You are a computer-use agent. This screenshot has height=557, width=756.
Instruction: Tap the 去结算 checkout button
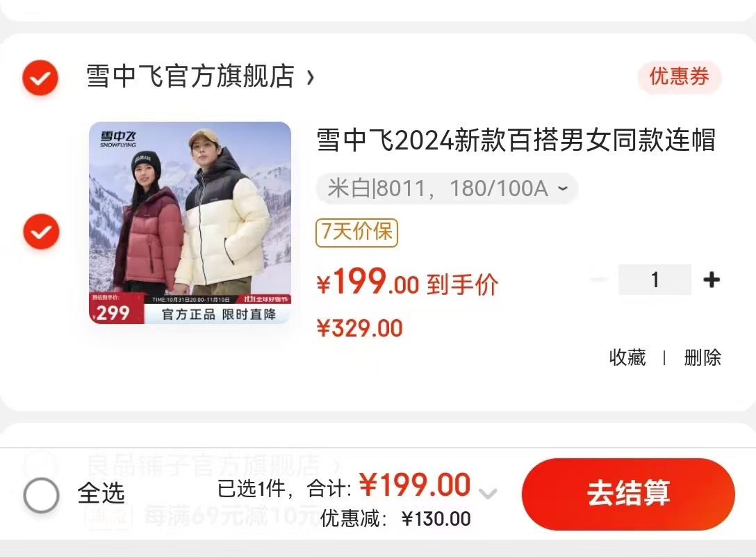(x=628, y=494)
